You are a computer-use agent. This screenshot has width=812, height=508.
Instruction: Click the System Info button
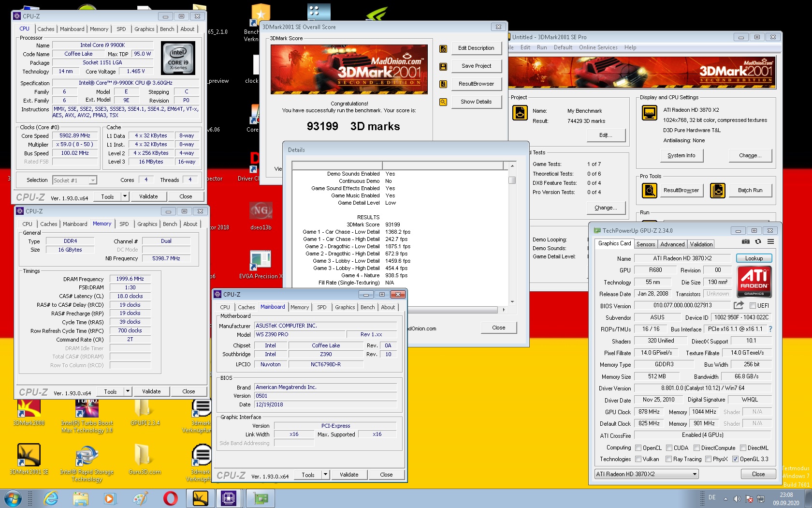[x=681, y=156]
